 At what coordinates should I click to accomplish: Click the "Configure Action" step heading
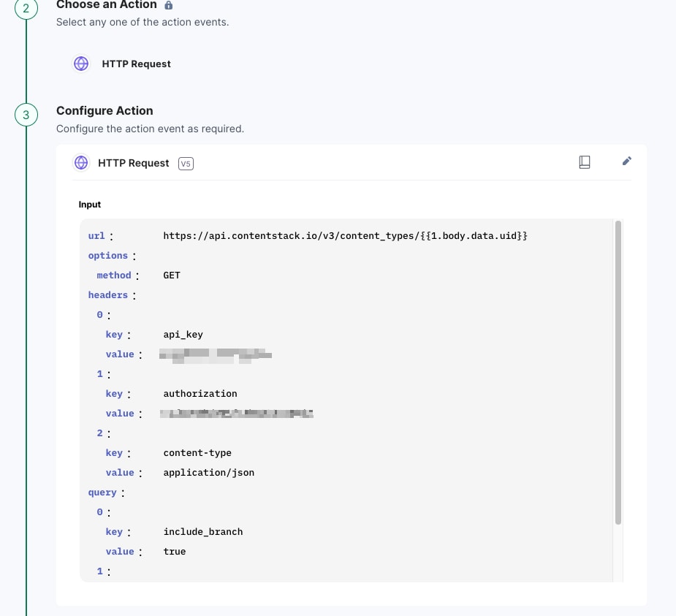(105, 111)
